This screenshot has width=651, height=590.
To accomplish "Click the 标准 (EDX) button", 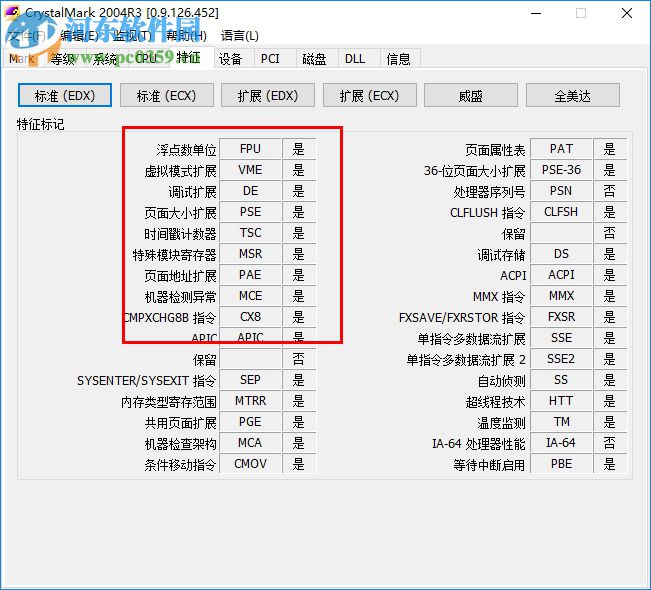I will pyautogui.click(x=65, y=95).
